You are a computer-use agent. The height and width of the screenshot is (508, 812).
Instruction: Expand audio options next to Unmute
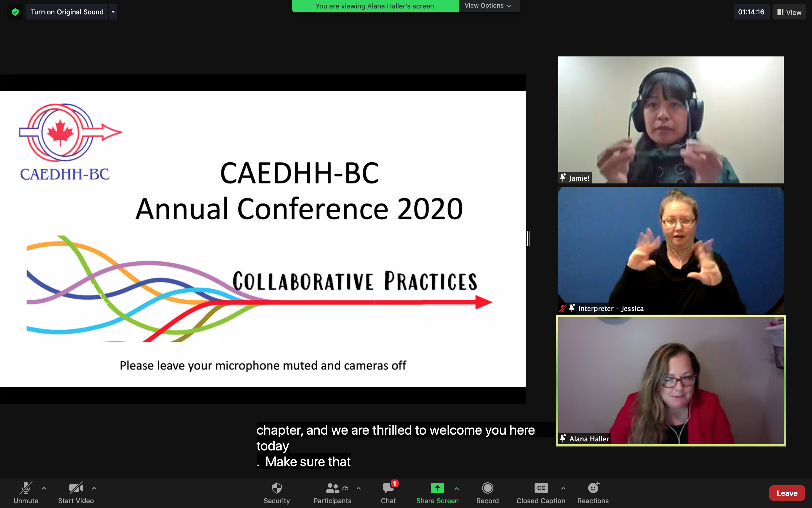click(x=44, y=488)
